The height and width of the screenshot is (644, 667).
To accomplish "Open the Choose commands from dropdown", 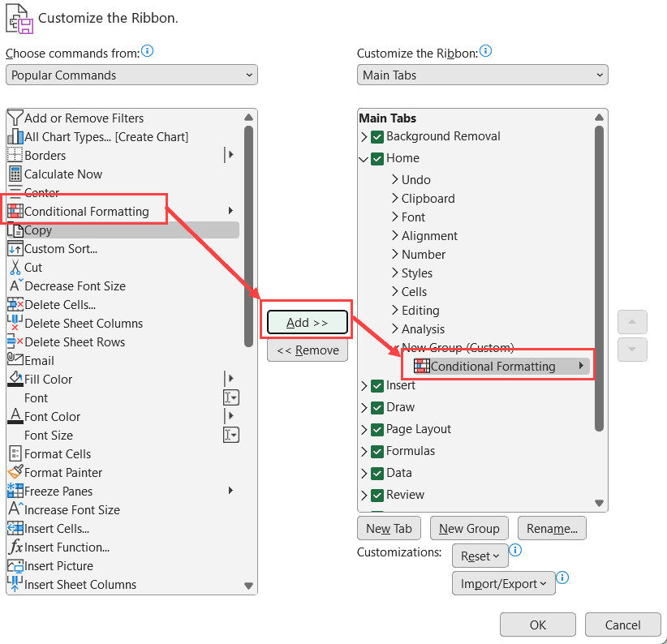I will click(131, 75).
